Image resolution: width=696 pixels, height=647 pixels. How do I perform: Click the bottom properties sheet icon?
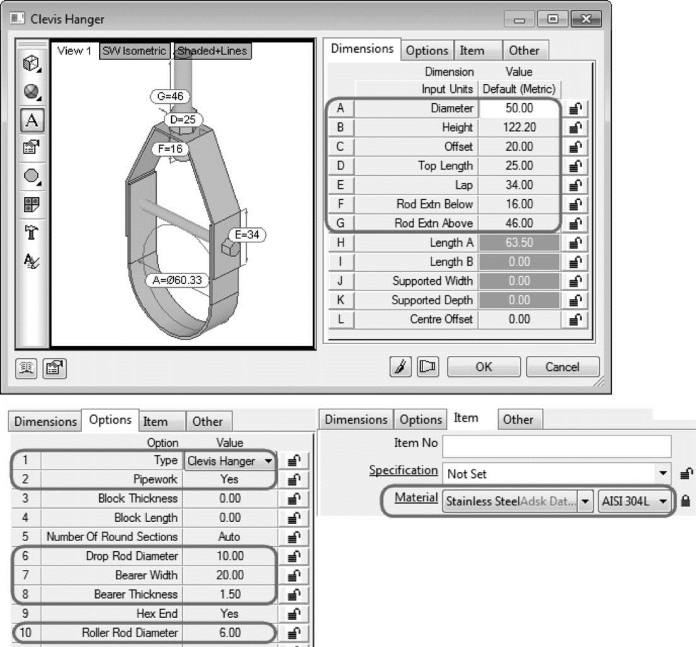[x=55, y=368]
